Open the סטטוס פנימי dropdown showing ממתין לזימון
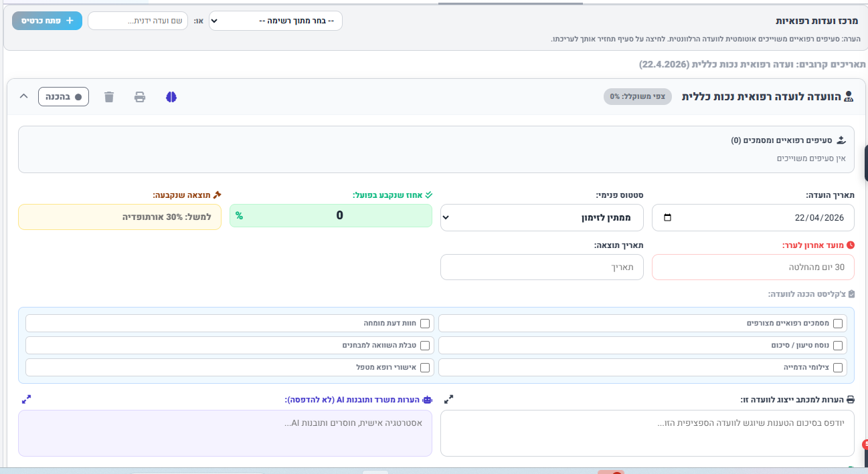This screenshot has width=868, height=474. (x=541, y=218)
